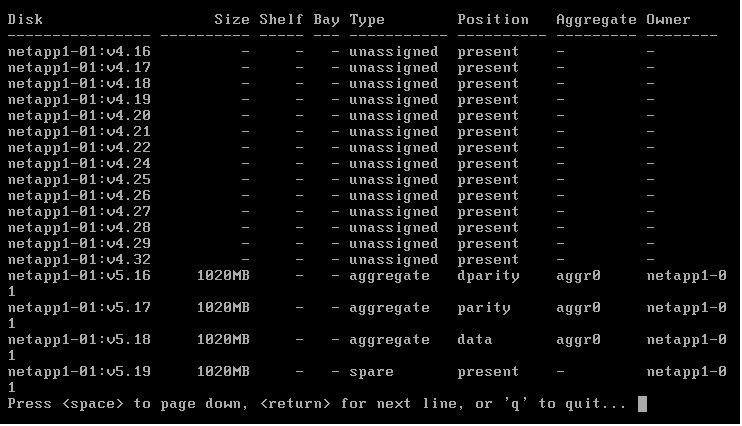Viewport: 742px width, 426px height.
Task: Select disk name netapp1-01:v4.18
Action: click(x=79, y=84)
